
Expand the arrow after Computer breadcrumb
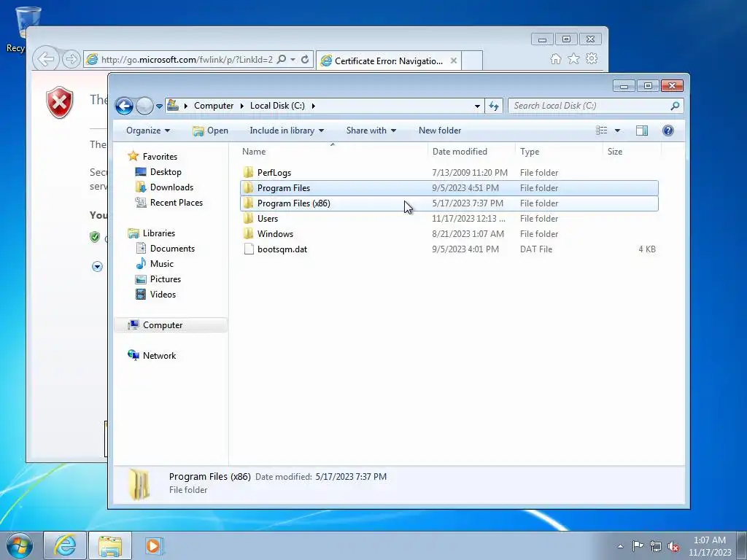pyautogui.click(x=242, y=106)
